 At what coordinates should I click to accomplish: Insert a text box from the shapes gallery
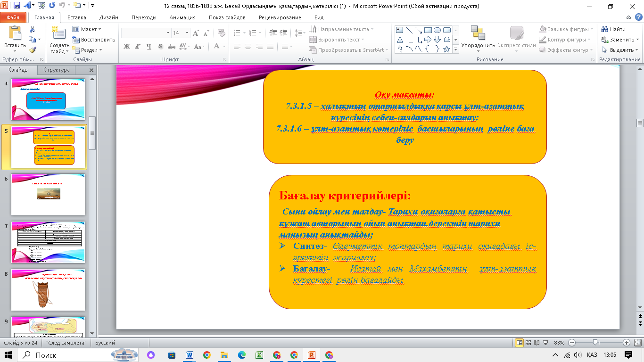point(400,30)
